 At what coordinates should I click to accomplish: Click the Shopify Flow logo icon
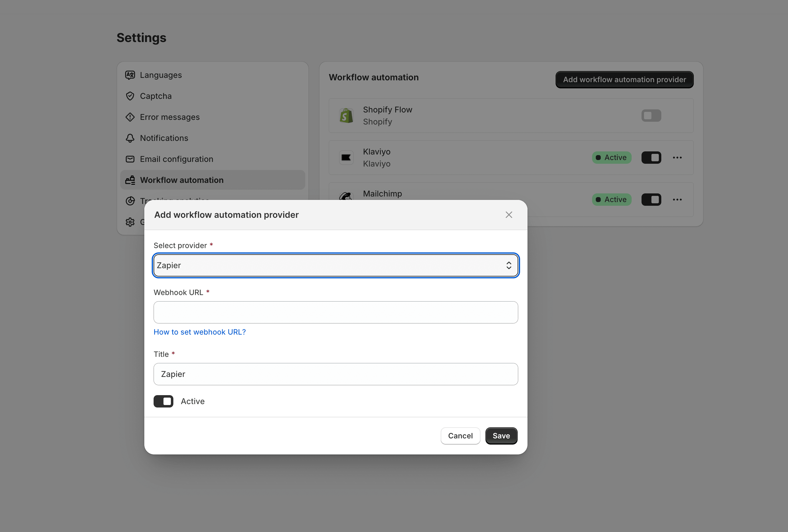tap(346, 116)
